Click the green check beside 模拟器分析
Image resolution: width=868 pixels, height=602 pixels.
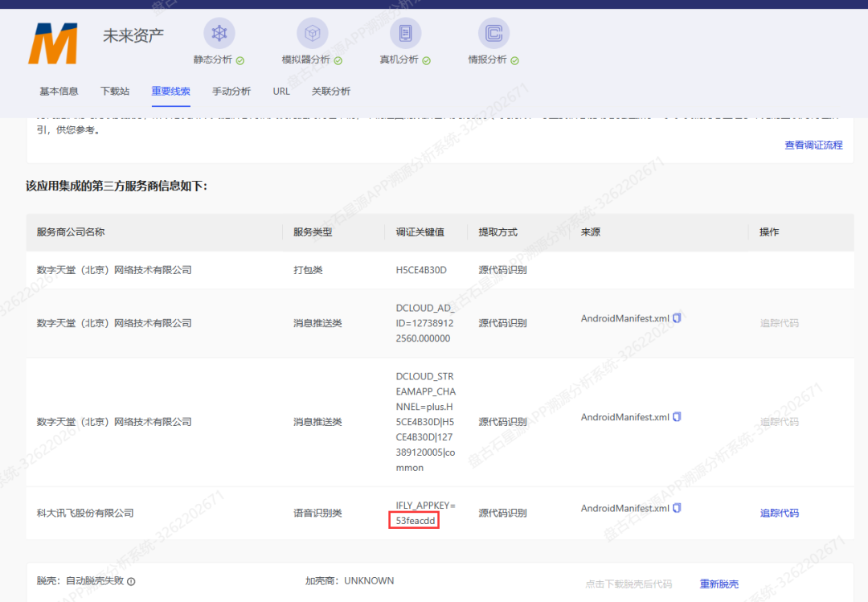coord(338,60)
